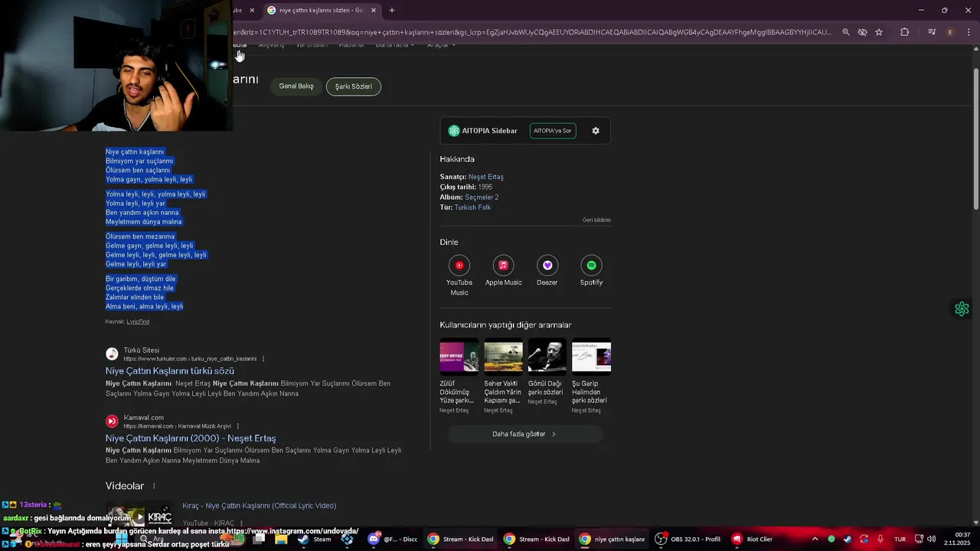
Task: Open the AITOPIA Sidebar settings gear
Action: pyautogui.click(x=596, y=131)
